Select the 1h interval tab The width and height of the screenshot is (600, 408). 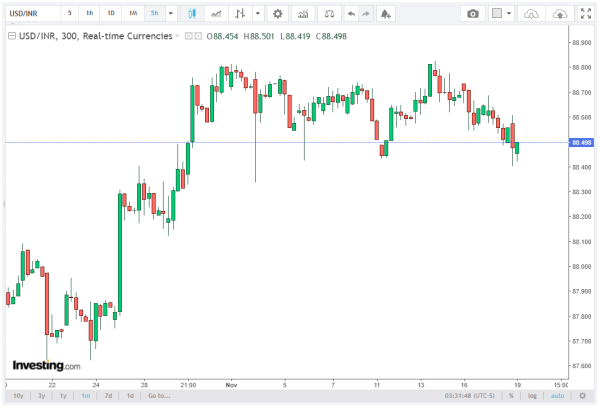(x=90, y=14)
